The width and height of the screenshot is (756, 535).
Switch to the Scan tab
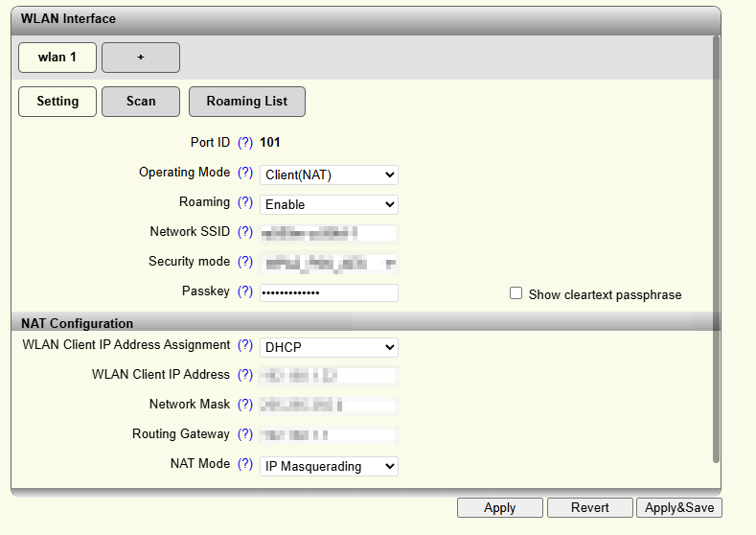coord(141,102)
